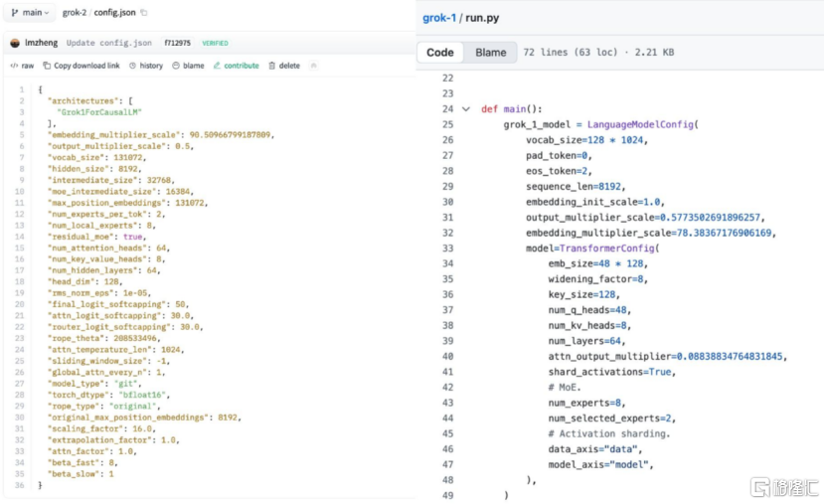
Task: Click the "num_attention_heads": 64 line
Action: pyautogui.click(x=108, y=248)
